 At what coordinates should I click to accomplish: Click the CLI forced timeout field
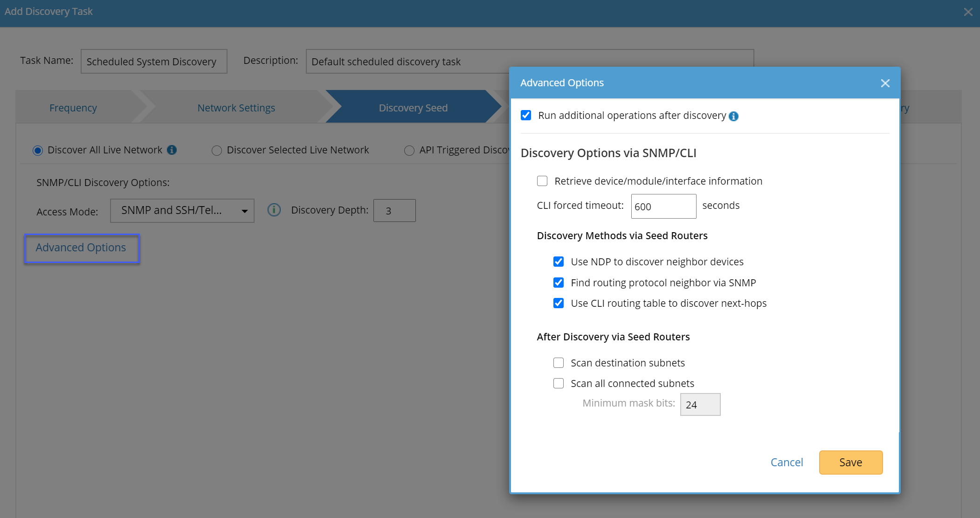[663, 206]
